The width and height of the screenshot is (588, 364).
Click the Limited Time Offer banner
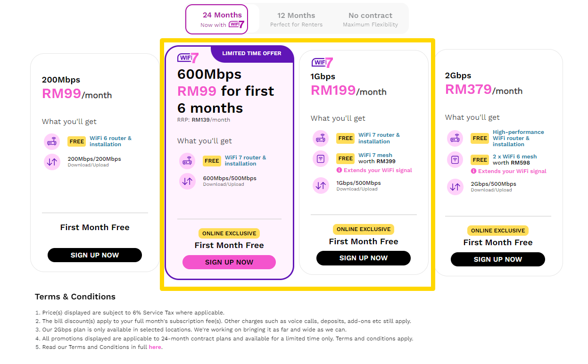[x=252, y=53]
